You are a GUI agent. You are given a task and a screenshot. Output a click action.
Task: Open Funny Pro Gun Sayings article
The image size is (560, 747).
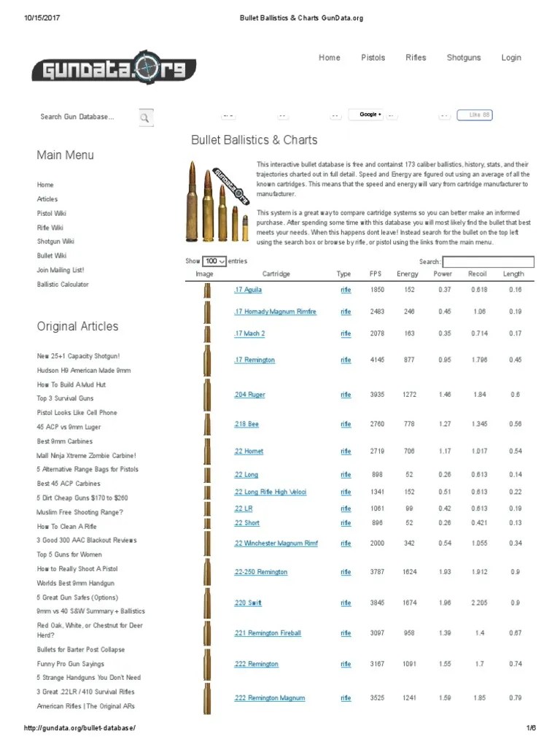point(71,664)
